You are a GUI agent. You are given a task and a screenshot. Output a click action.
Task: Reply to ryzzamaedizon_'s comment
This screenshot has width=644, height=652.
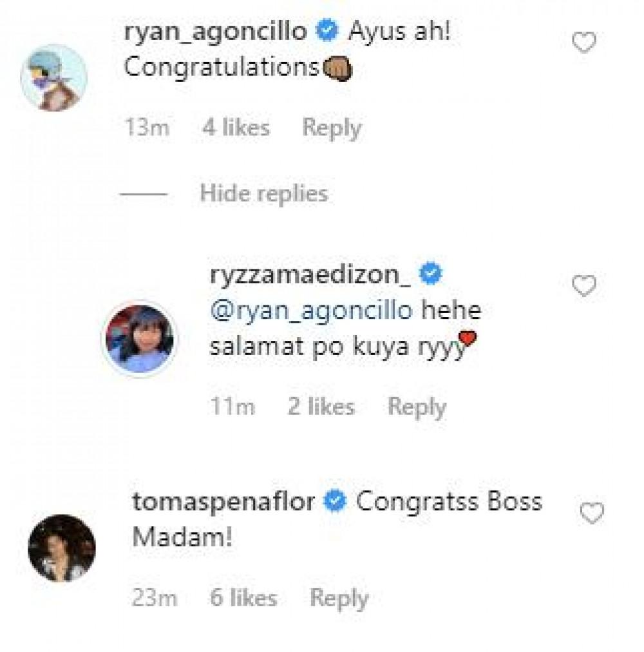point(417,407)
